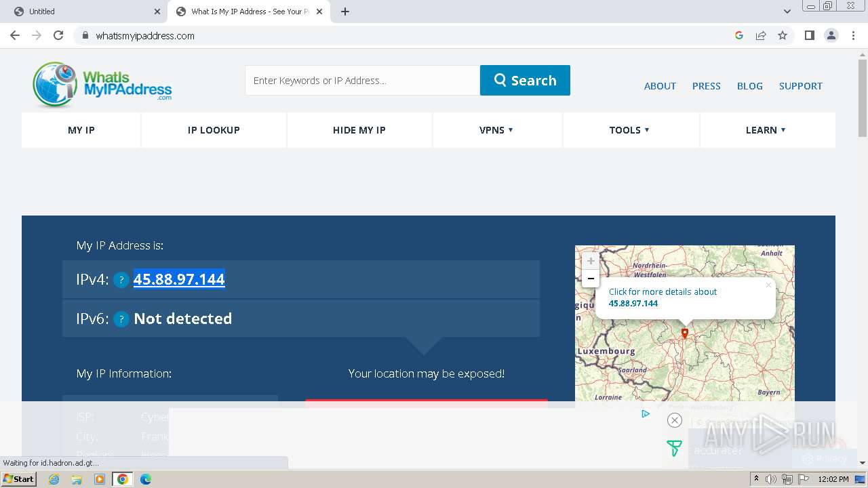Click the blue Search button

coord(525,80)
